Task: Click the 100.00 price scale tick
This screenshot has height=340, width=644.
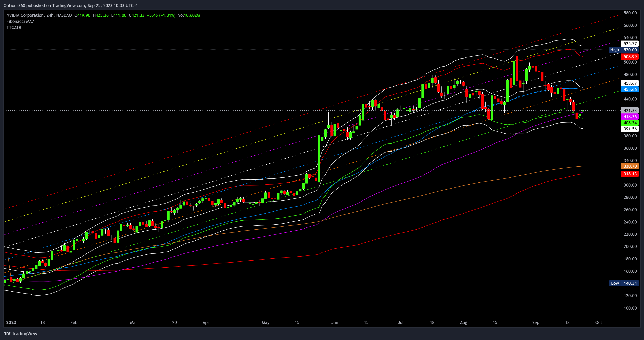Action: point(630,308)
